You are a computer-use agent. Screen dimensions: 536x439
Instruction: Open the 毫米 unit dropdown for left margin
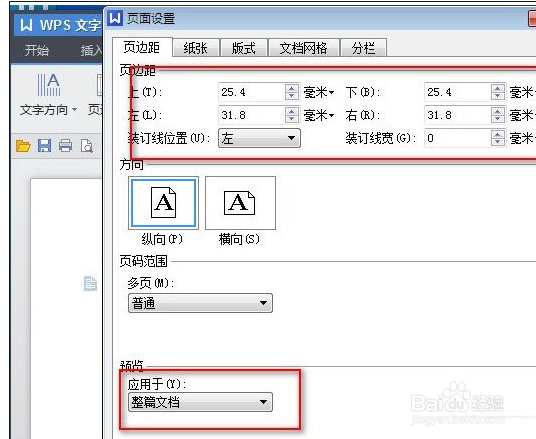[319, 115]
